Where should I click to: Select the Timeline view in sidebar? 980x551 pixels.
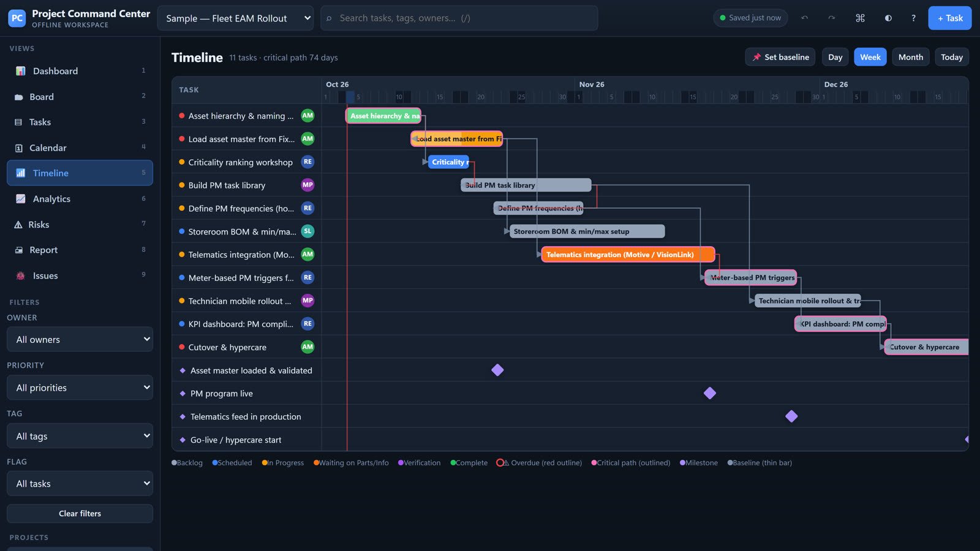[x=80, y=173]
